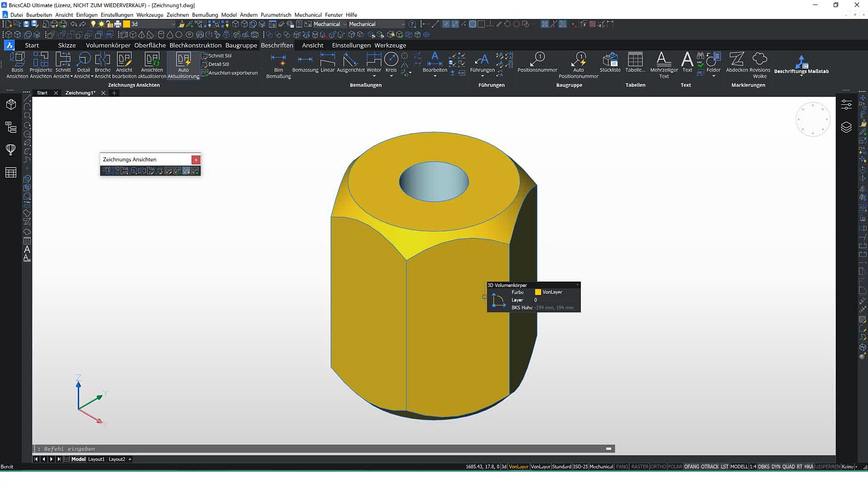Viewport: 868px width, 488px height.
Task: Toggle OTRACK in status bar
Action: (x=710, y=467)
